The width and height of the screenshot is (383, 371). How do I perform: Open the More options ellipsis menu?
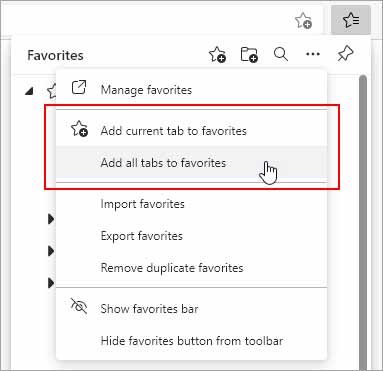tap(313, 54)
